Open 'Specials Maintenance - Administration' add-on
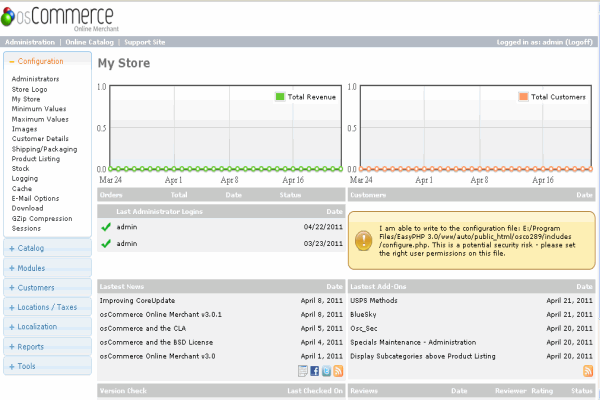This screenshot has width=600, height=400. 413,342
